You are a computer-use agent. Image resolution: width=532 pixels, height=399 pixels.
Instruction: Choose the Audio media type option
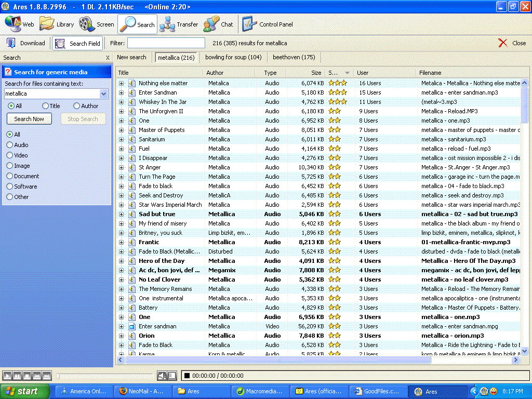coord(10,145)
